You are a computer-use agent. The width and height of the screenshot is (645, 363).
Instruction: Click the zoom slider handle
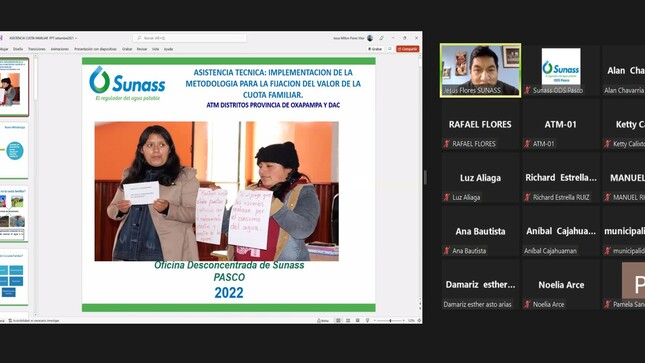[390, 321]
